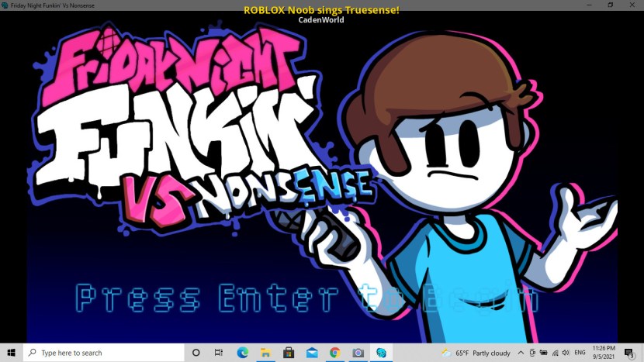Open Microsoft Store from the taskbar
644x362 pixels.
point(289,353)
